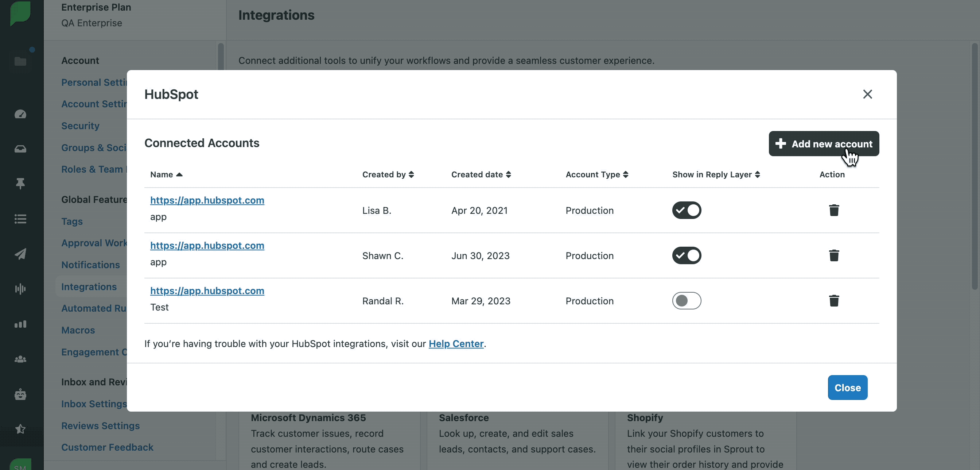Open the bar chart reports icon
This screenshot has height=470, width=980.
[x=20, y=324]
